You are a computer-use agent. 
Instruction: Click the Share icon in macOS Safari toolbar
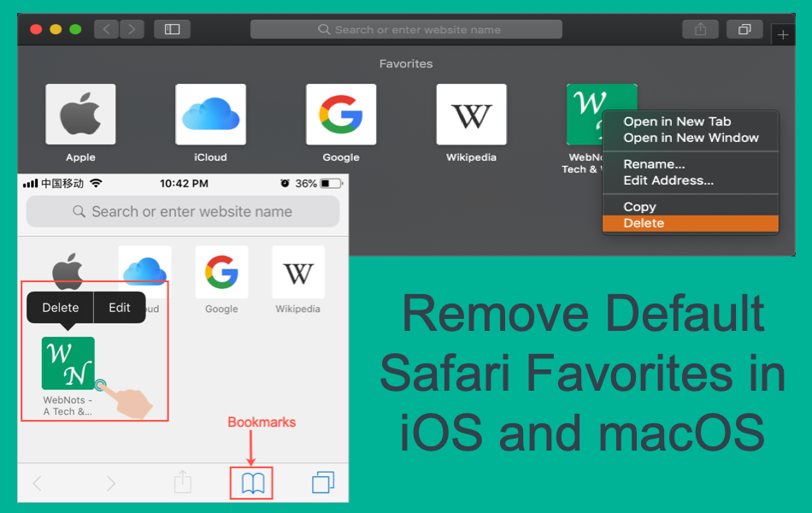tap(700, 29)
